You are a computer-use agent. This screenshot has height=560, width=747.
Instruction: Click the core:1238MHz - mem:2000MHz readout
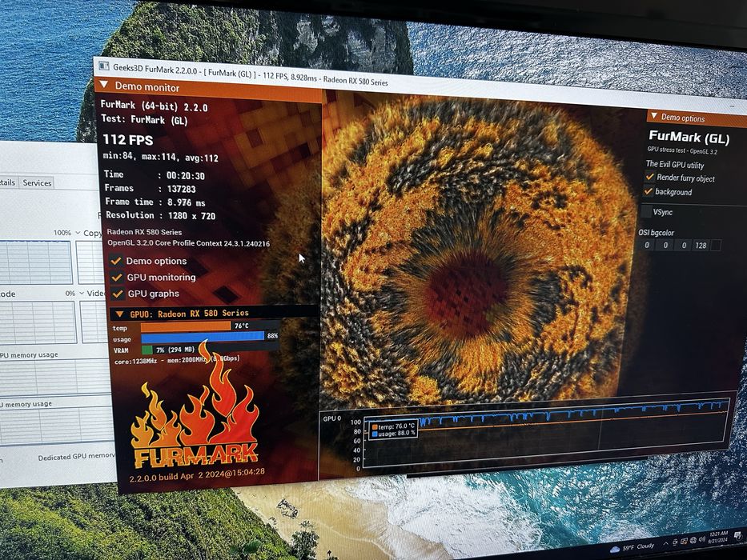coord(177,361)
